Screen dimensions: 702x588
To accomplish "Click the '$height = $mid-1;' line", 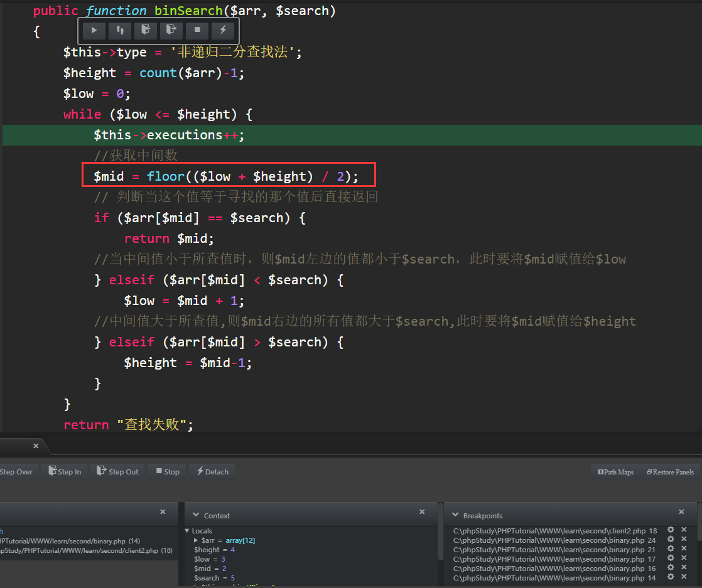I will [188, 363].
